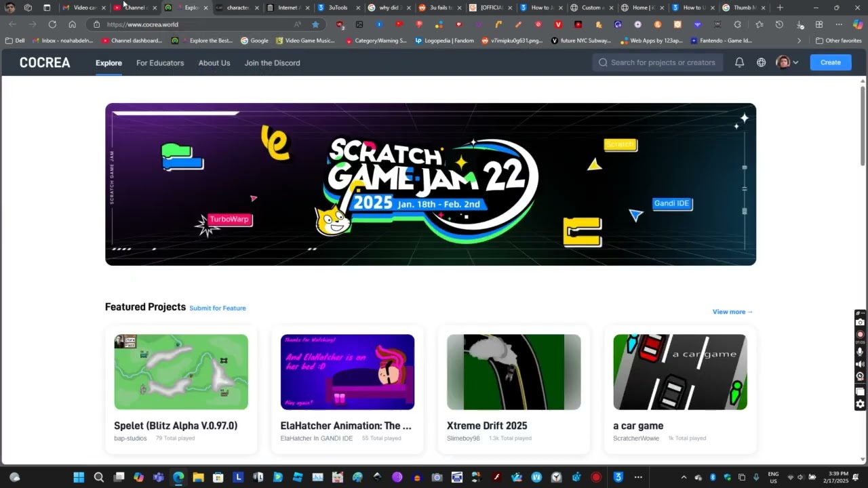This screenshot has width=868, height=488.
Task: Open the browser History icon
Action: click(779, 24)
